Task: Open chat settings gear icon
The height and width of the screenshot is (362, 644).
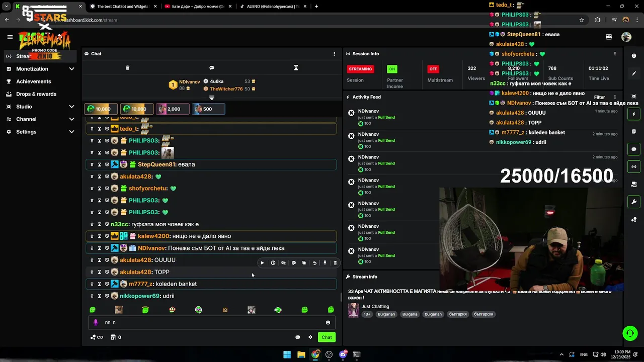Action: pos(310,337)
